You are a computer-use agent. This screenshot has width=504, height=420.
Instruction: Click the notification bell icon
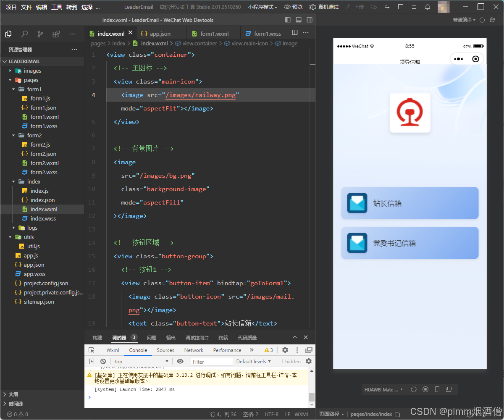click(428, 7)
